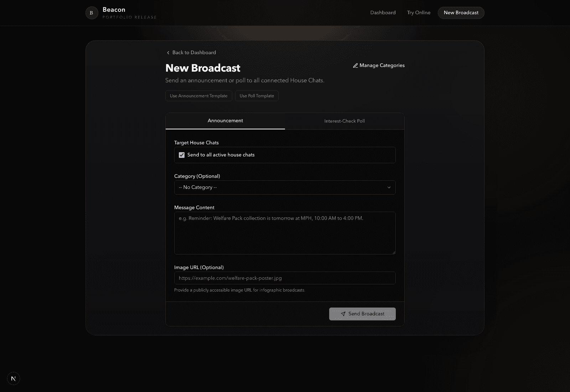
Task: Click the New Broadcast header button
Action: (x=461, y=12)
